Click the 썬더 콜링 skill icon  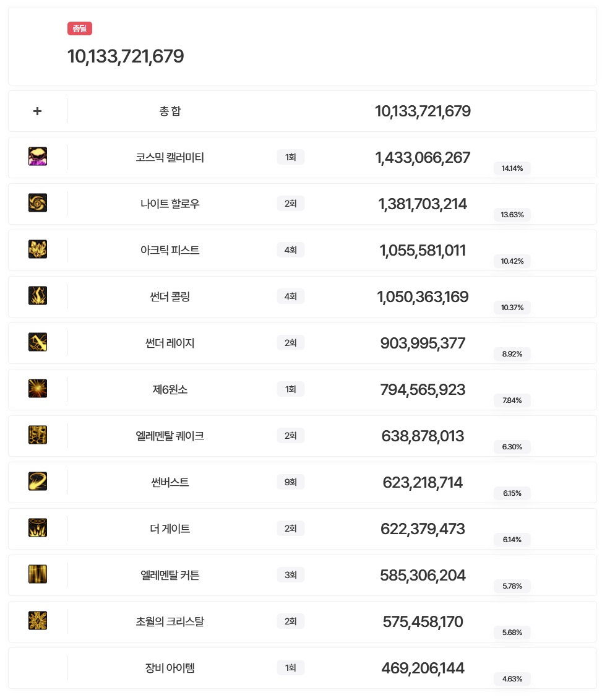tap(38, 296)
